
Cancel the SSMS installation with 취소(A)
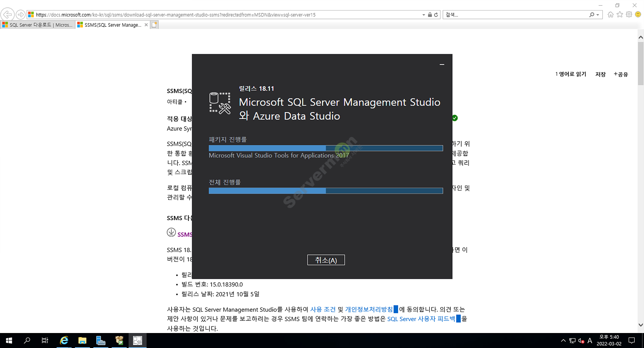[326, 260]
